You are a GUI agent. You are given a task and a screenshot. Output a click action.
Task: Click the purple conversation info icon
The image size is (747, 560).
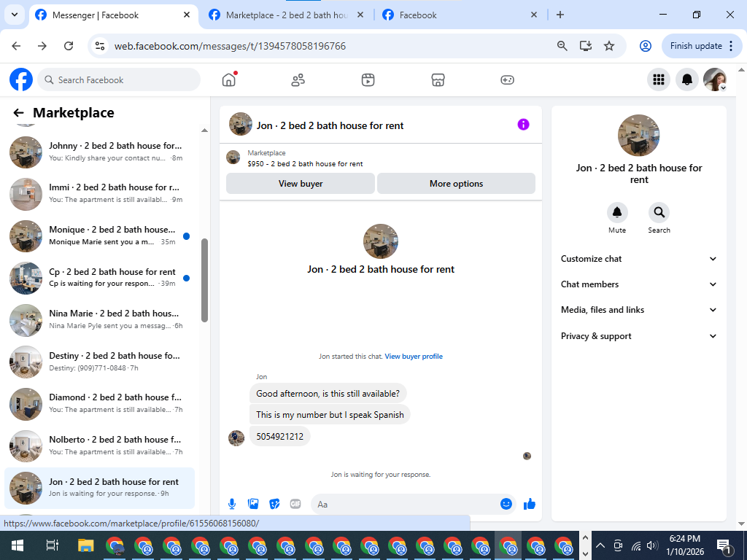pyautogui.click(x=523, y=125)
